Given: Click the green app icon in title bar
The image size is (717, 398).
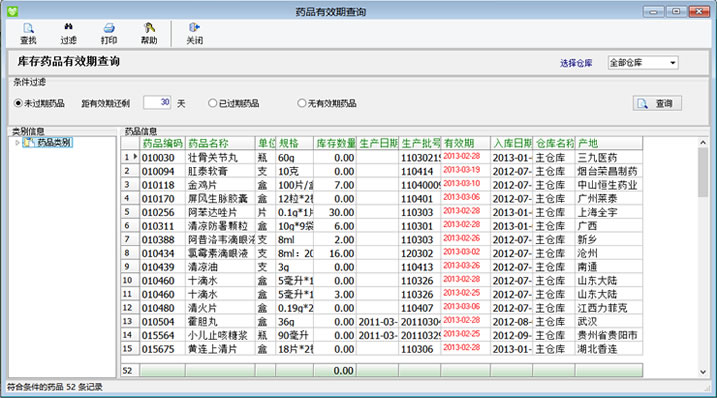Looking at the screenshot, I should click(12, 11).
